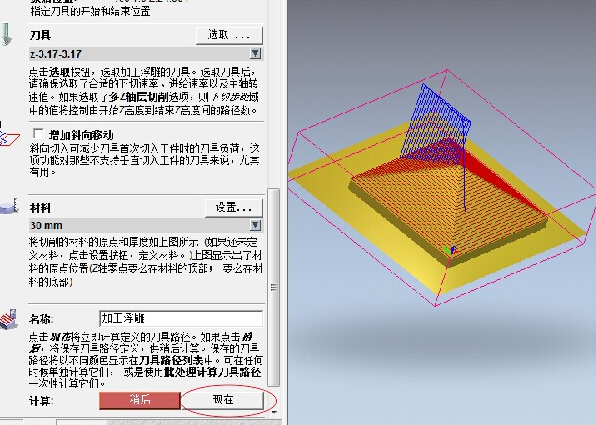This screenshot has width=596, height=425.
Task: Click the panel's vertical scrollbar thumb
Action: click(x=274, y=287)
